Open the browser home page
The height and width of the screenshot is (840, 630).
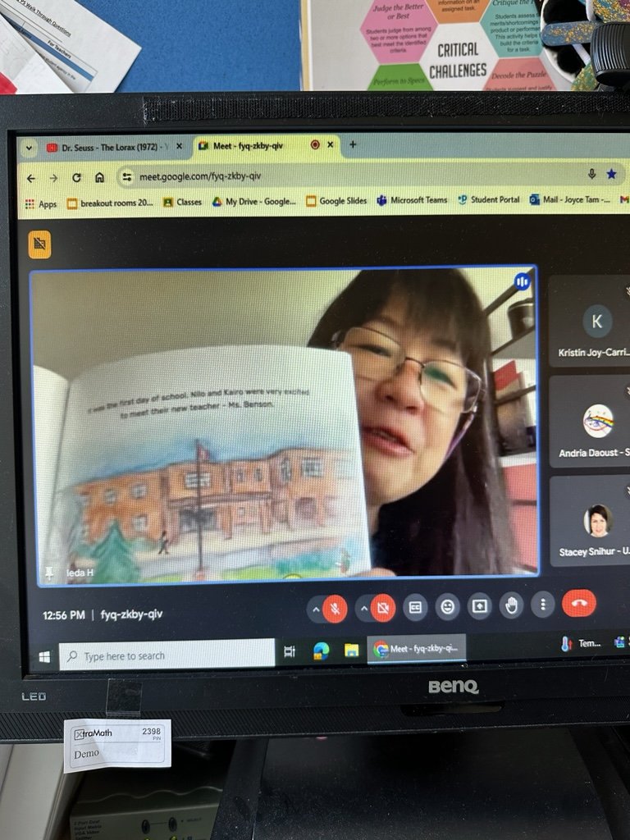click(x=99, y=177)
